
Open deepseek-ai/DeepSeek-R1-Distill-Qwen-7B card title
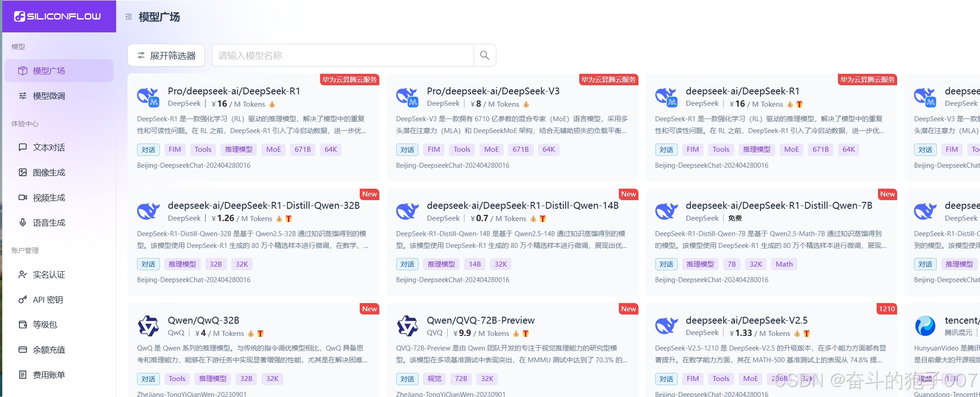tap(779, 206)
